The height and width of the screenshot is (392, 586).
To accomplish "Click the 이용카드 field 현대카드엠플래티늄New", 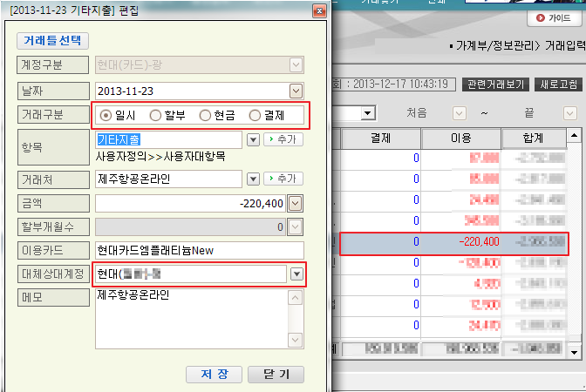I will pos(200,251).
